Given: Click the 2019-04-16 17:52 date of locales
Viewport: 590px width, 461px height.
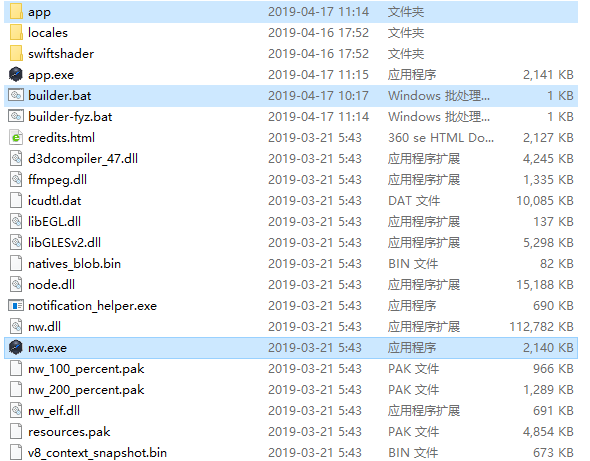Looking at the screenshot, I should click(x=318, y=33).
